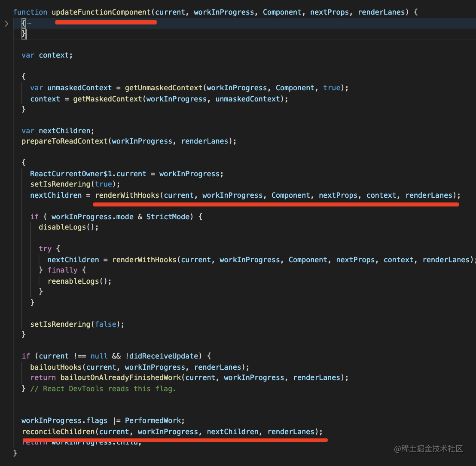The height and width of the screenshot is (466, 476).
Task: Click the updateFunctionComponent function name
Action: tap(101, 12)
